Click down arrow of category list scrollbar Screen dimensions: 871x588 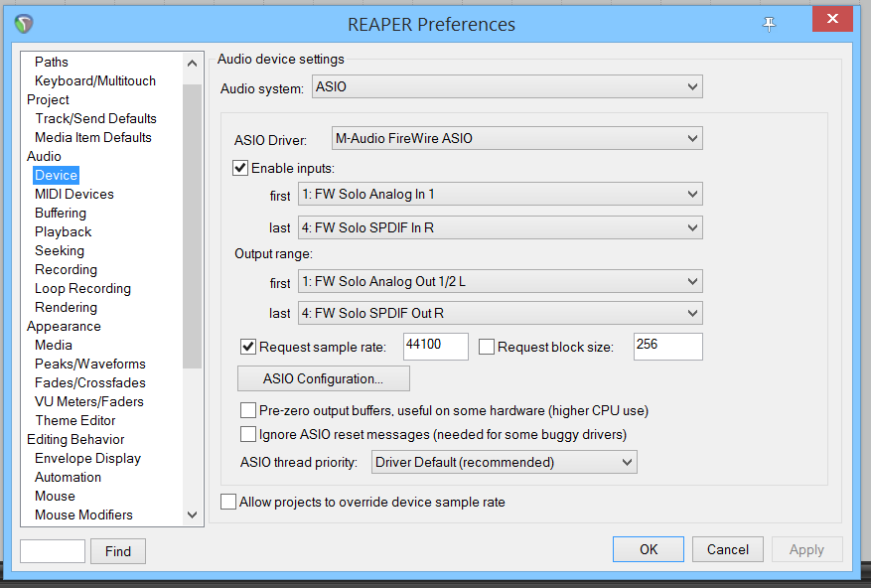(193, 514)
